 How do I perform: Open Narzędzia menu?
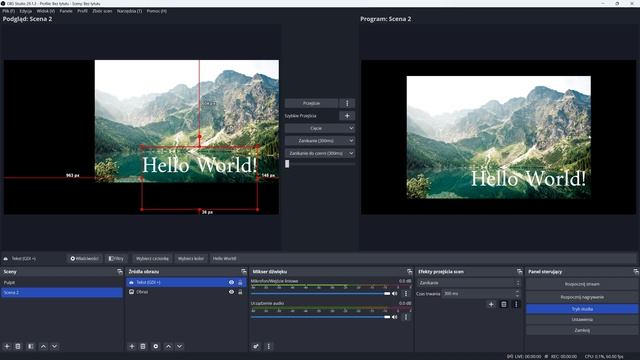click(129, 11)
